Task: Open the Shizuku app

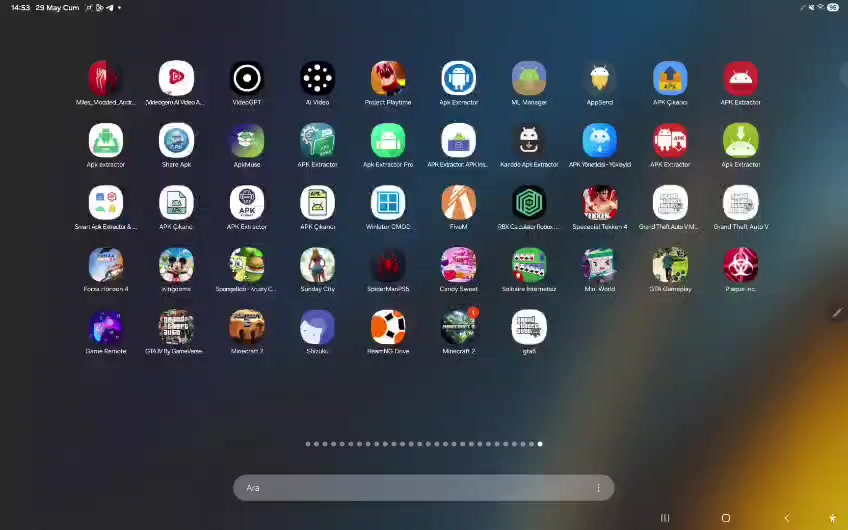Action: 317,328
